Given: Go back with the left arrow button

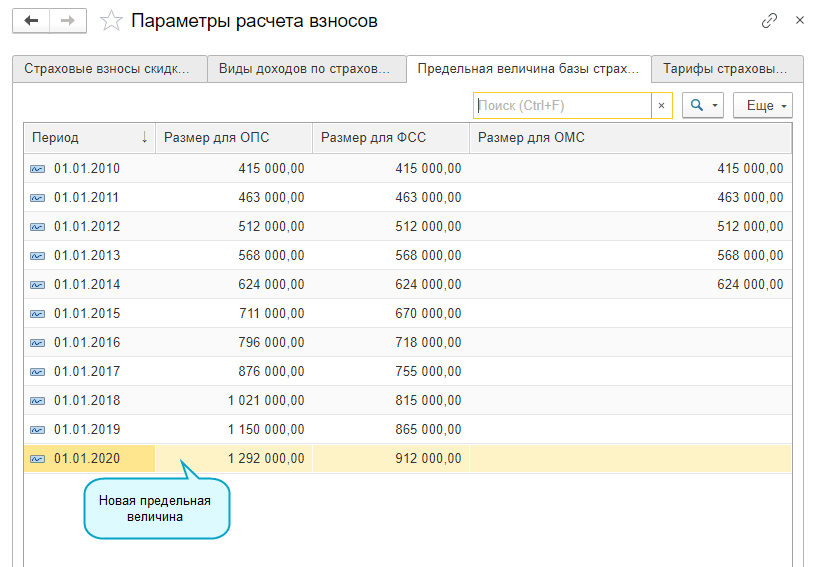Looking at the screenshot, I should pyautogui.click(x=32, y=21).
